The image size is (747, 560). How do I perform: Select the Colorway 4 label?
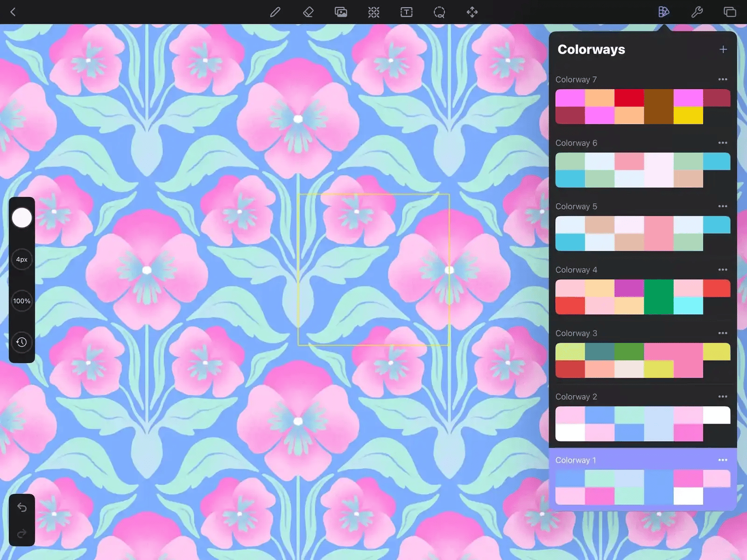point(576,270)
